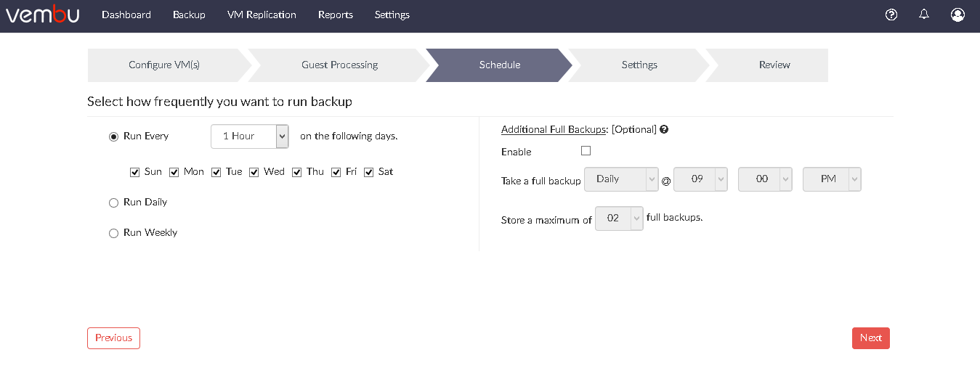Open the help question mark icon in header
The image size is (980, 376).
point(891,15)
